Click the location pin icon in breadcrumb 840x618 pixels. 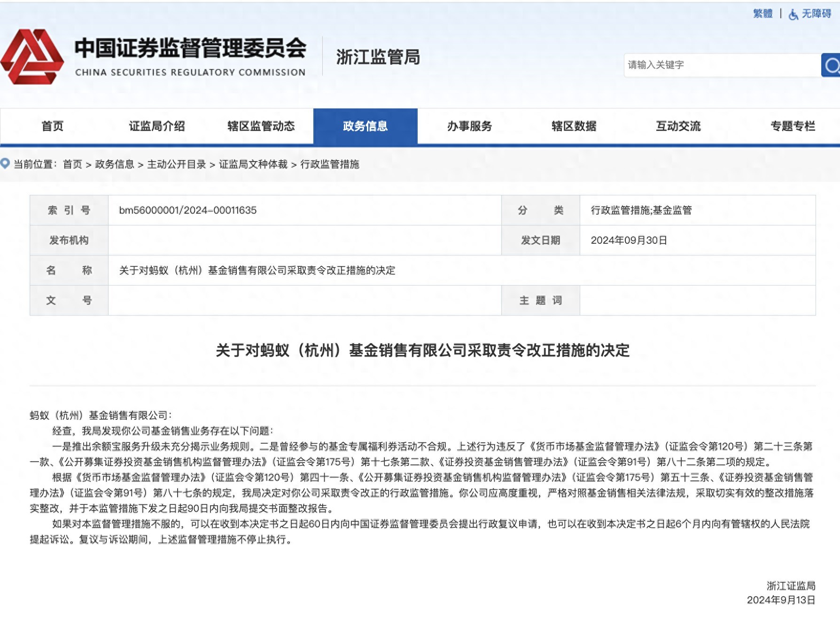[x=5, y=164]
